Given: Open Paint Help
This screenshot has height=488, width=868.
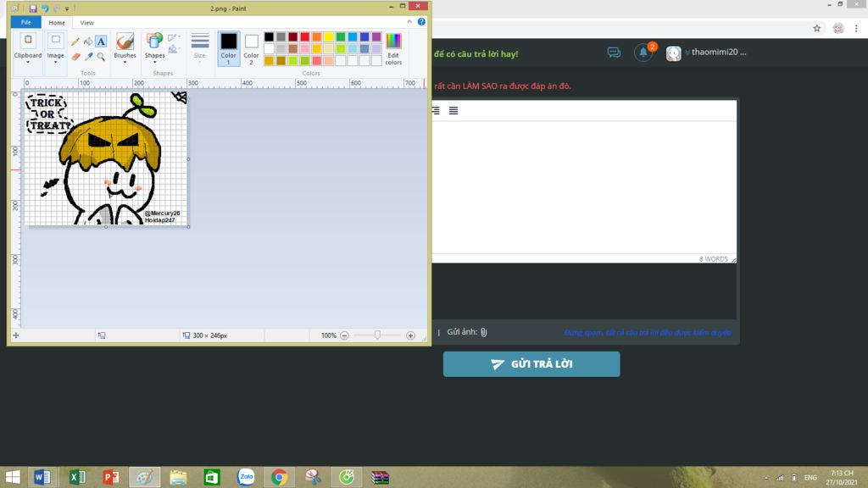Looking at the screenshot, I should [421, 21].
